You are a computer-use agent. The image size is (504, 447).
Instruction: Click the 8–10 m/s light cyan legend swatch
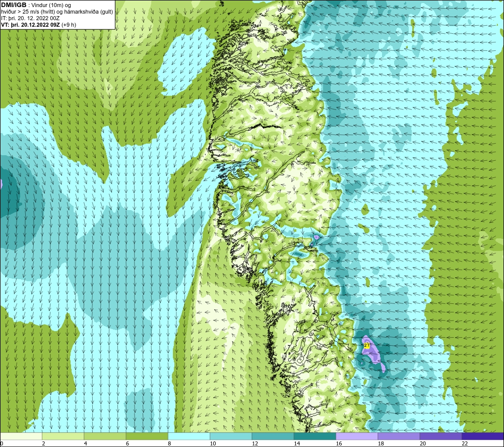(189, 436)
